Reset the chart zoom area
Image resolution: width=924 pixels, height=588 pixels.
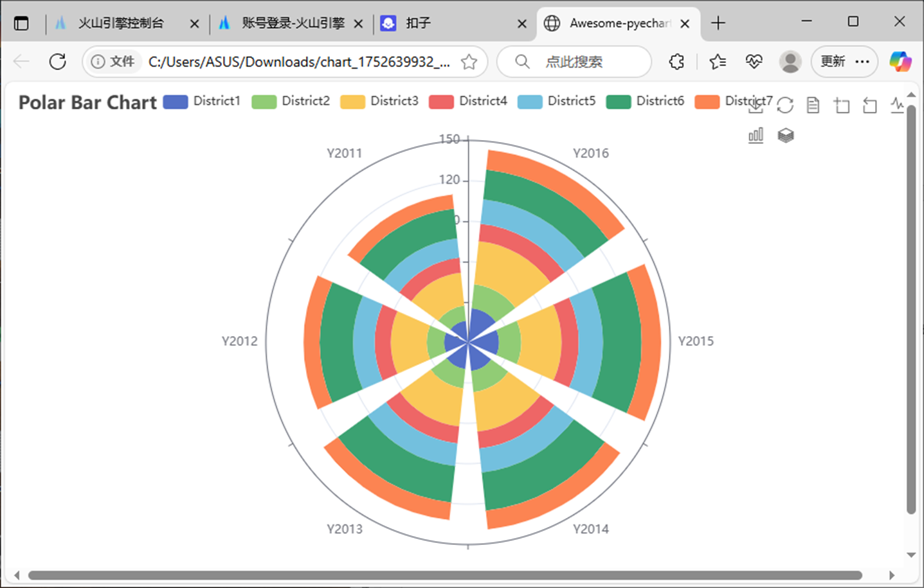(x=869, y=105)
